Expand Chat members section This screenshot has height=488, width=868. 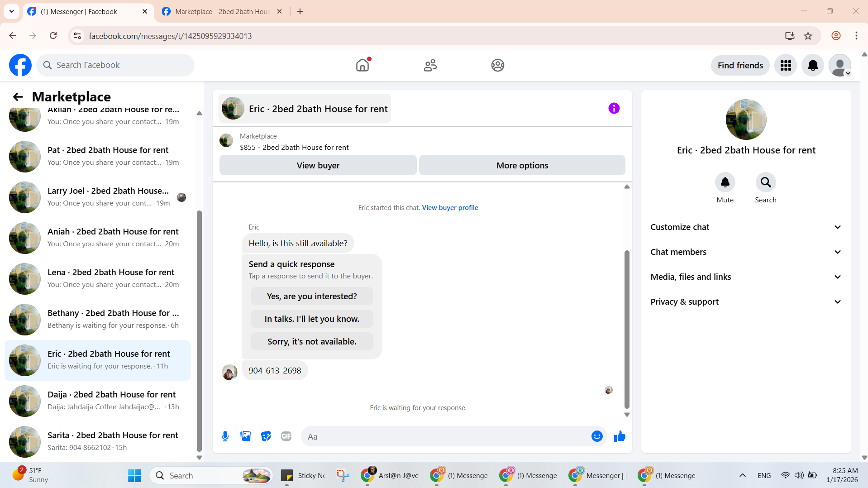tap(746, 252)
